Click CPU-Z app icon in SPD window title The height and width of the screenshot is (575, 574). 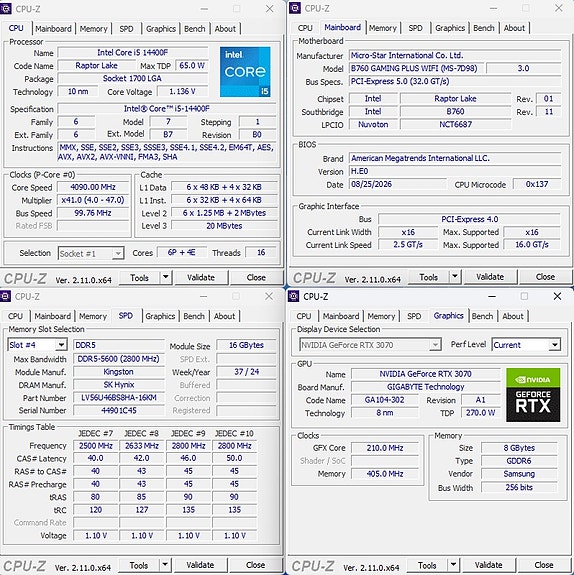coord(5,296)
